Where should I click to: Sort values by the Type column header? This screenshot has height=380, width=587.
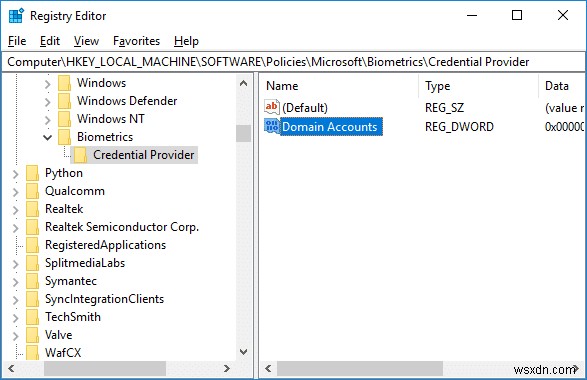tap(479, 86)
